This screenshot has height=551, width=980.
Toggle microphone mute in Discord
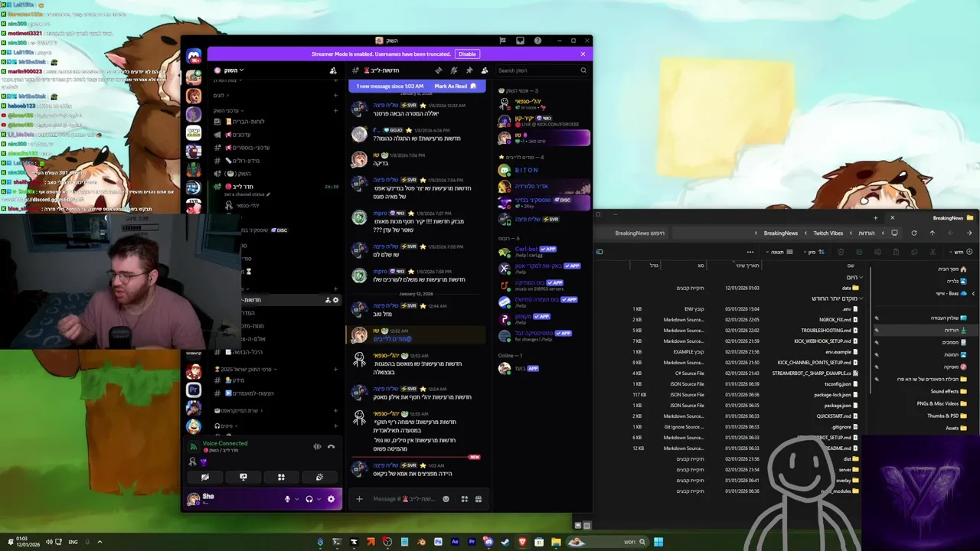(287, 499)
